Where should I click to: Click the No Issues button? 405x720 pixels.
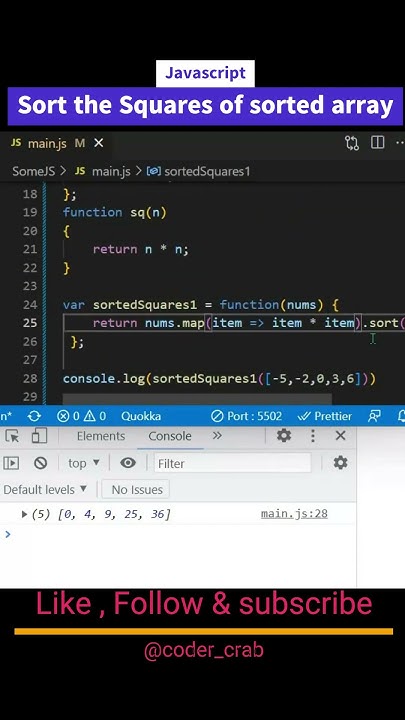(136, 489)
